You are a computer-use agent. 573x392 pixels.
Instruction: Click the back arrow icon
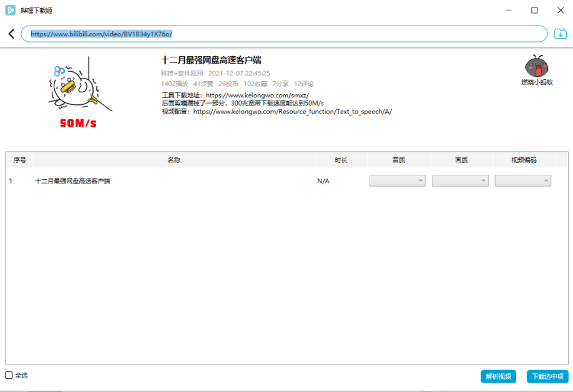[11, 34]
